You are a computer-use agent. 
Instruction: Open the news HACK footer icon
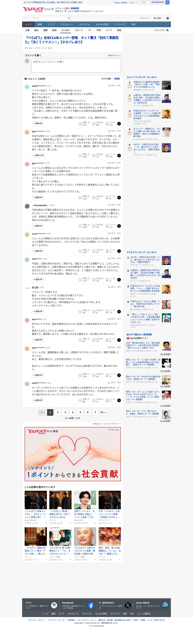(x=165, y=605)
